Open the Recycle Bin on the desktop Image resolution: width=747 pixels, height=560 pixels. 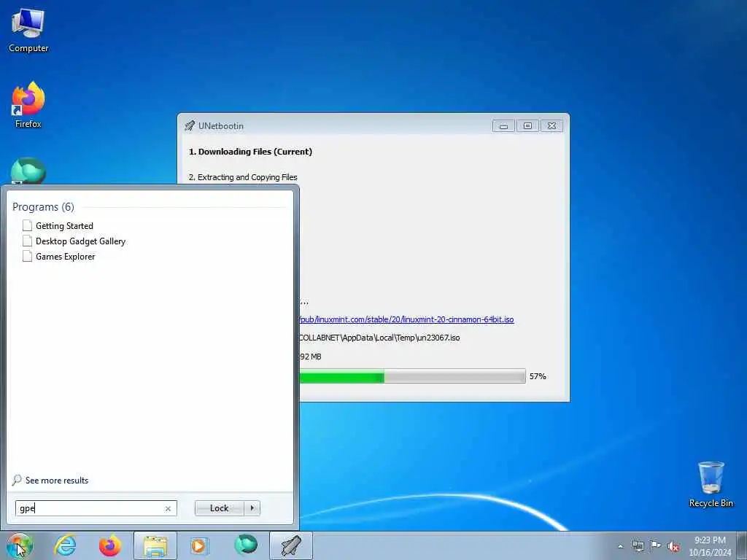711,484
